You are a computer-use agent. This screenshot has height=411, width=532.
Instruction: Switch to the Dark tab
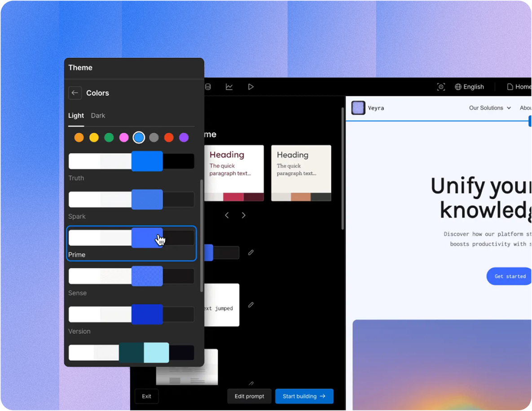click(x=98, y=115)
